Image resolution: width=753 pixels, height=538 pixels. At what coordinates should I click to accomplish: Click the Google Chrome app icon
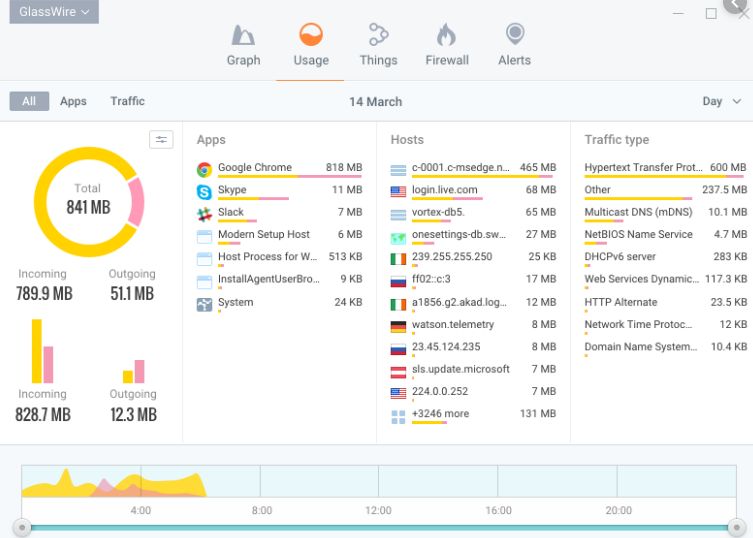204,170
